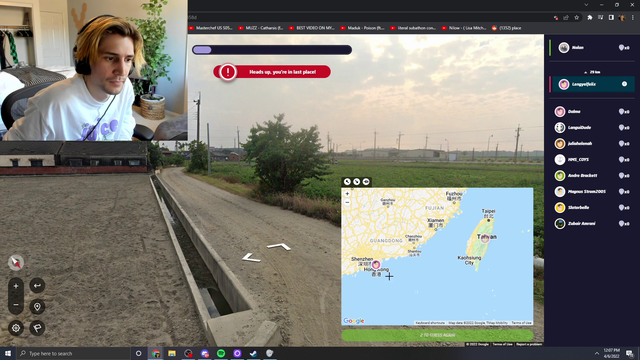Viewport: 640px width, 360px height.
Task: Zoom in the street view with plus button
Action: pyautogui.click(x=16, y=286)
